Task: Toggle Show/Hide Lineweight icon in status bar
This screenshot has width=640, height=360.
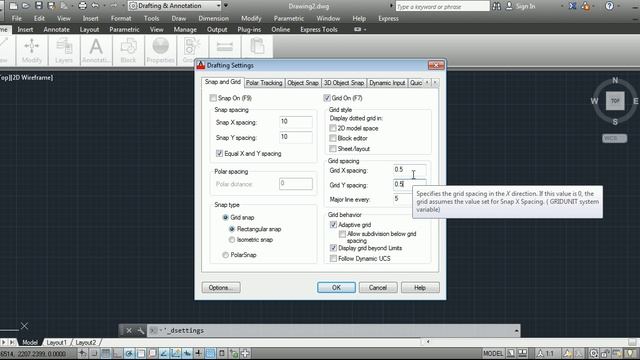Action: point(198,353)
